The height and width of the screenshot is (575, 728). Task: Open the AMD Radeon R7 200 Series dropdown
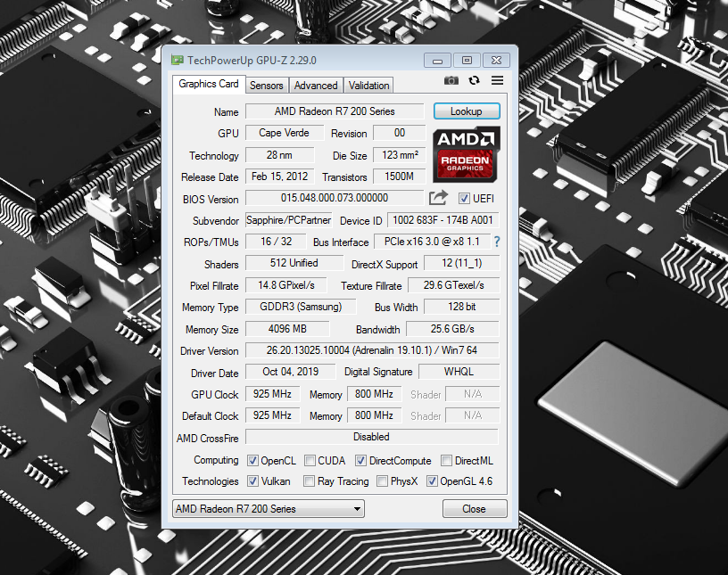[x=269, y=509]
